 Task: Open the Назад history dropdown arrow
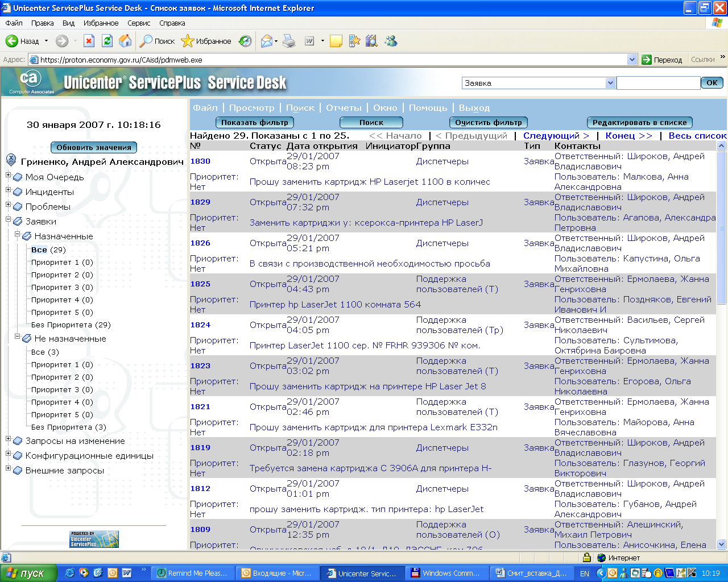point(46,41)
